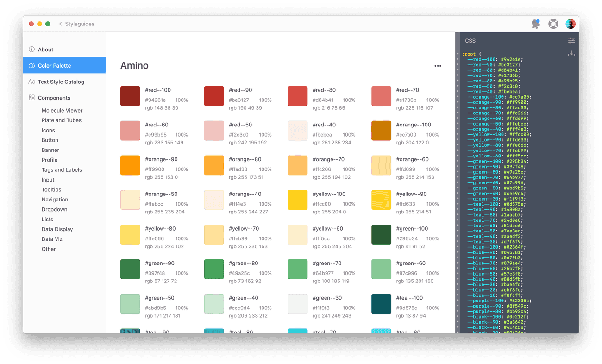Viewport: 602px width, 364px height.
Task: Open the Text Style Catalog section
Action: tap(61, 82)
